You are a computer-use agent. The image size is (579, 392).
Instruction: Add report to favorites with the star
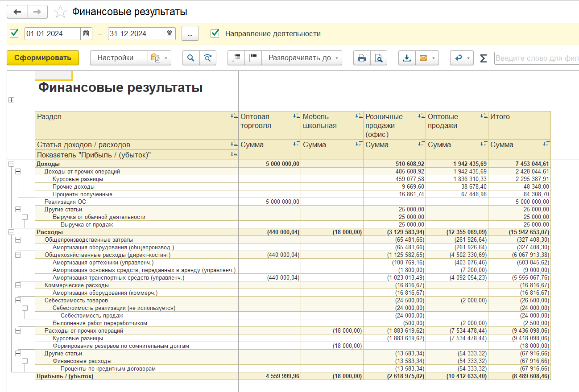coord(60,12)
